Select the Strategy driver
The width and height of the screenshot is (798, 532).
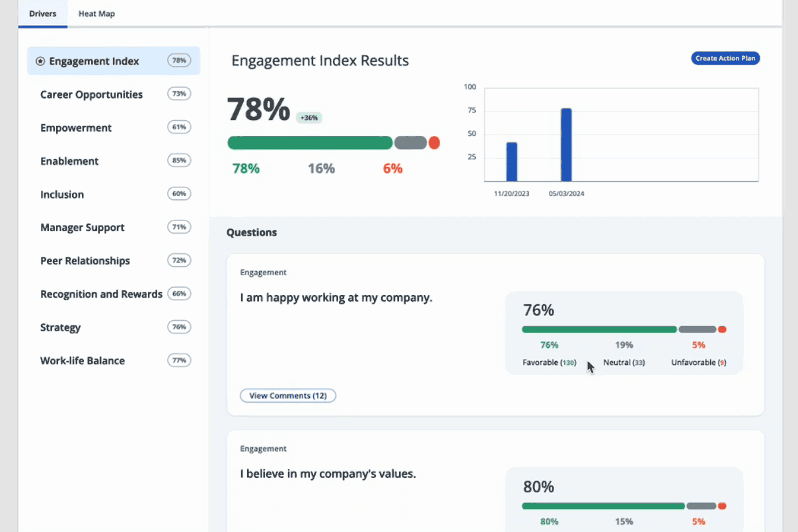click(x=114, y=327)
